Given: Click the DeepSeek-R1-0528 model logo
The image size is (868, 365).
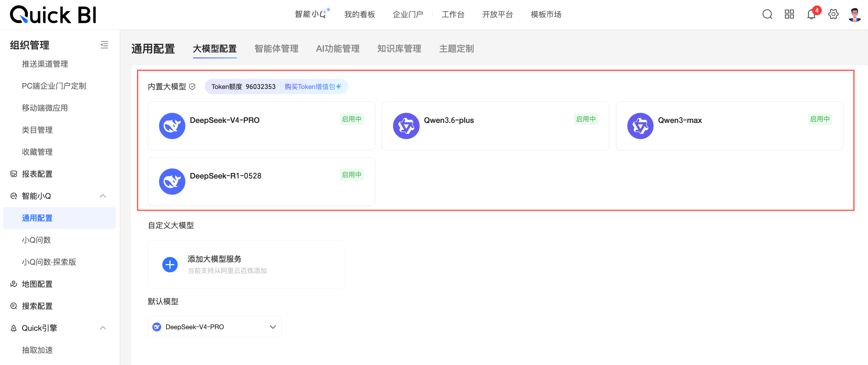Looking at the screenshot, I should (172, 182).
